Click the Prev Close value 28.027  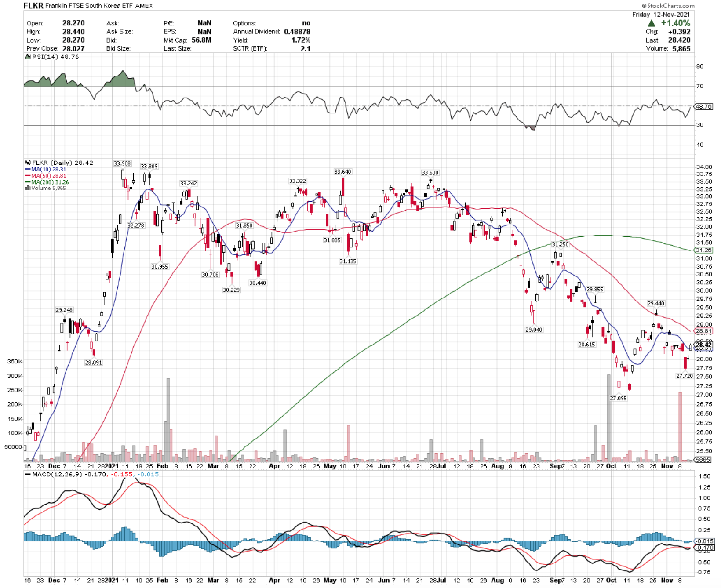pos(73,48)
